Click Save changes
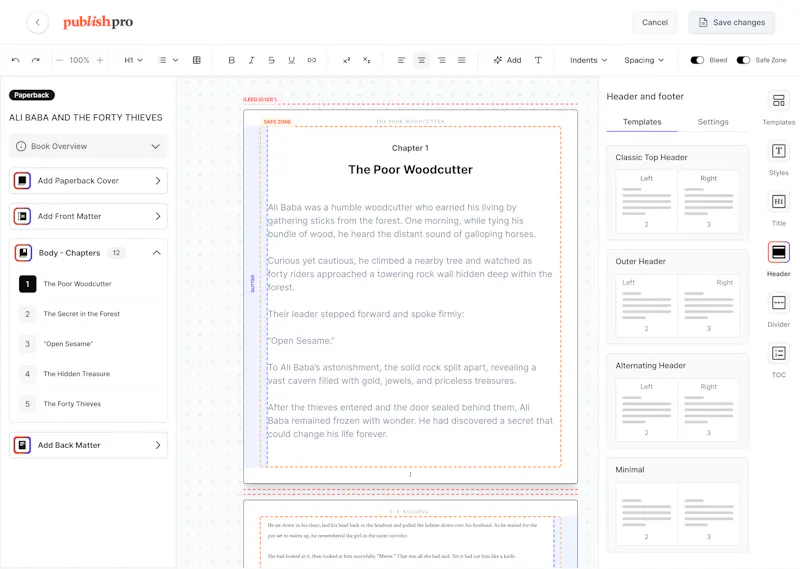This screenshot has width=800, height=569. coord(731,22)
